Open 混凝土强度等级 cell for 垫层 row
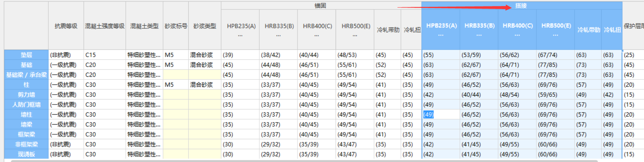The height and width of the screenshot is (162, 644). [105, 55]
